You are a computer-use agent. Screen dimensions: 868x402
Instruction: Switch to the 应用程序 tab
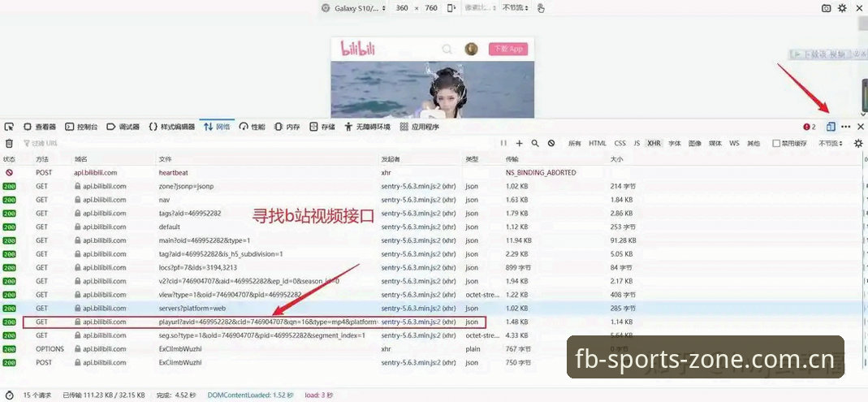420,127
